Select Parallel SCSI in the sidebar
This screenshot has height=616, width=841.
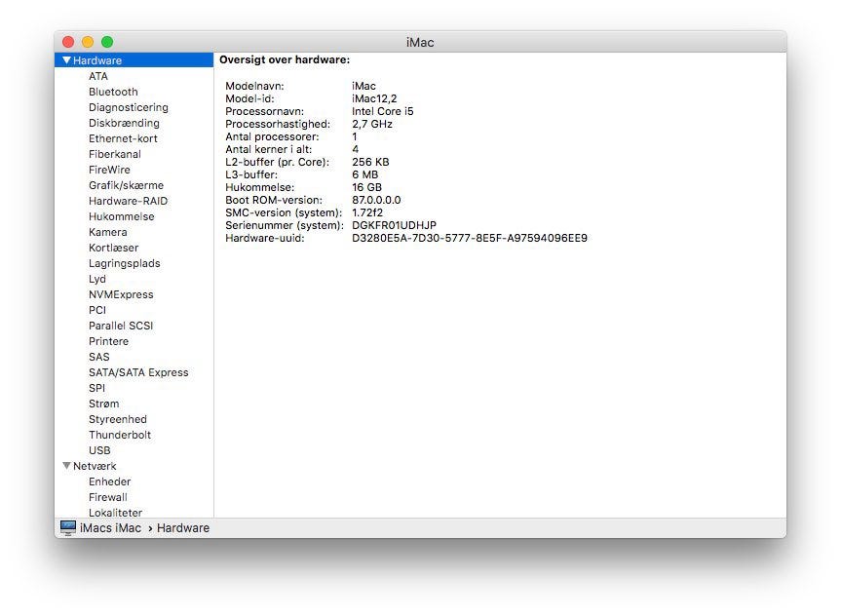pyautogui.click(x=121, y=326)
